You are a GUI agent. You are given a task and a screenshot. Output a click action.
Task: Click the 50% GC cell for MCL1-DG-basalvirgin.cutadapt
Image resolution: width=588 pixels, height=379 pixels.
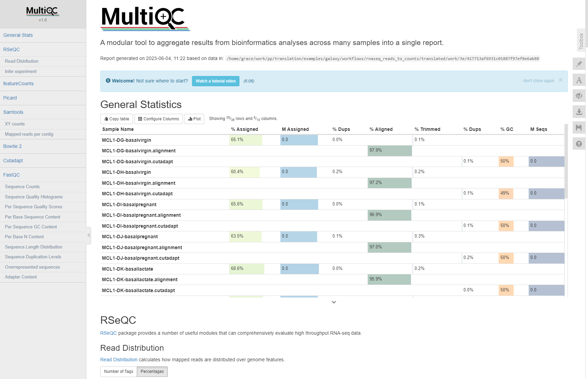tap(505, 161)
